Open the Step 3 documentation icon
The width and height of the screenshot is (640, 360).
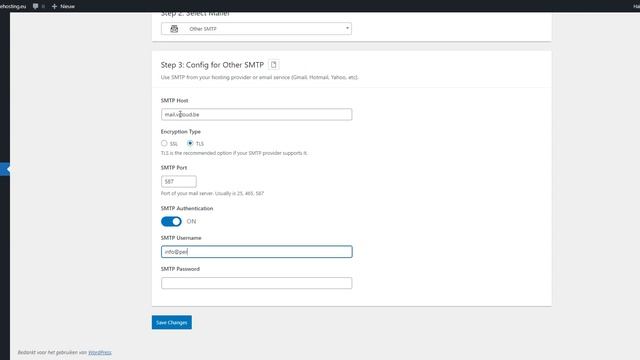pos(273,64)
